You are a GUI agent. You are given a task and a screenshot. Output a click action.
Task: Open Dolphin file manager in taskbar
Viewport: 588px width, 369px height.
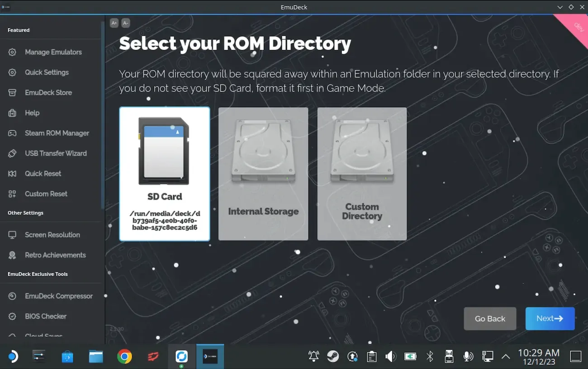[x=96, y=357]
